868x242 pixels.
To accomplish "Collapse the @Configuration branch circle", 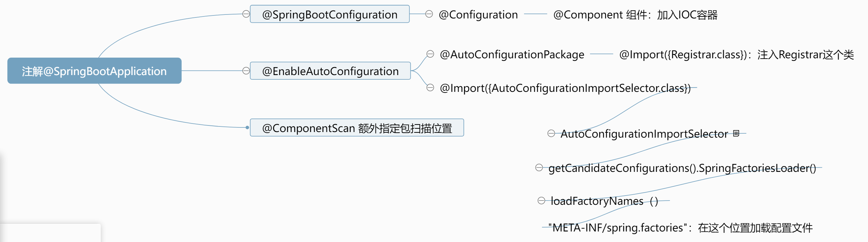I will 429,14.
